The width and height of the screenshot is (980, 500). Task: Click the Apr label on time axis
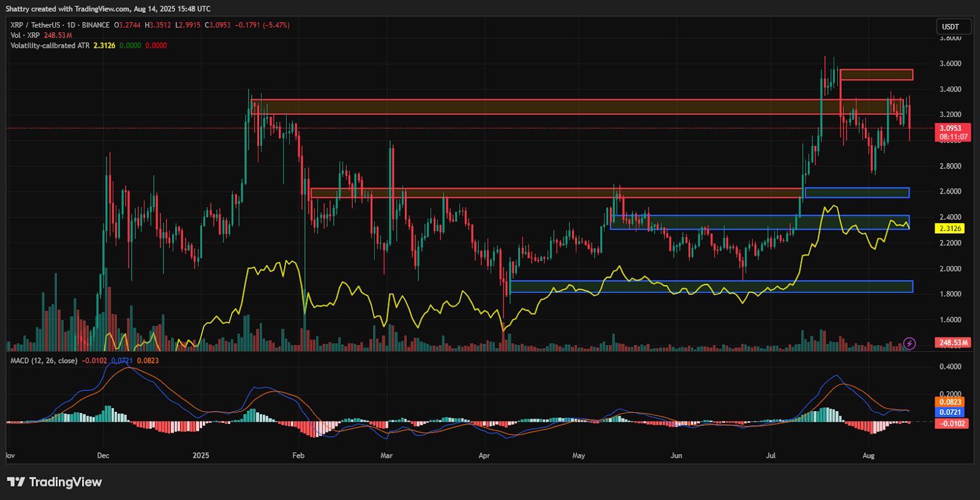point(484,456)
